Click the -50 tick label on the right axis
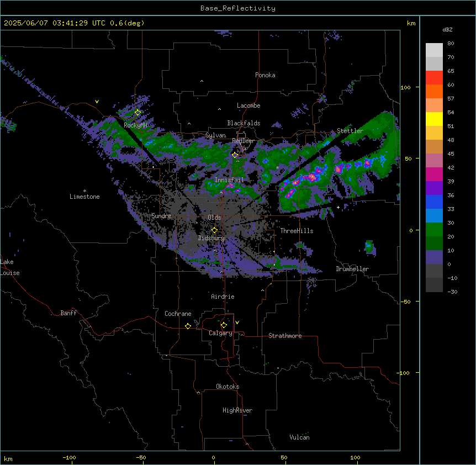 click(405, 302)
